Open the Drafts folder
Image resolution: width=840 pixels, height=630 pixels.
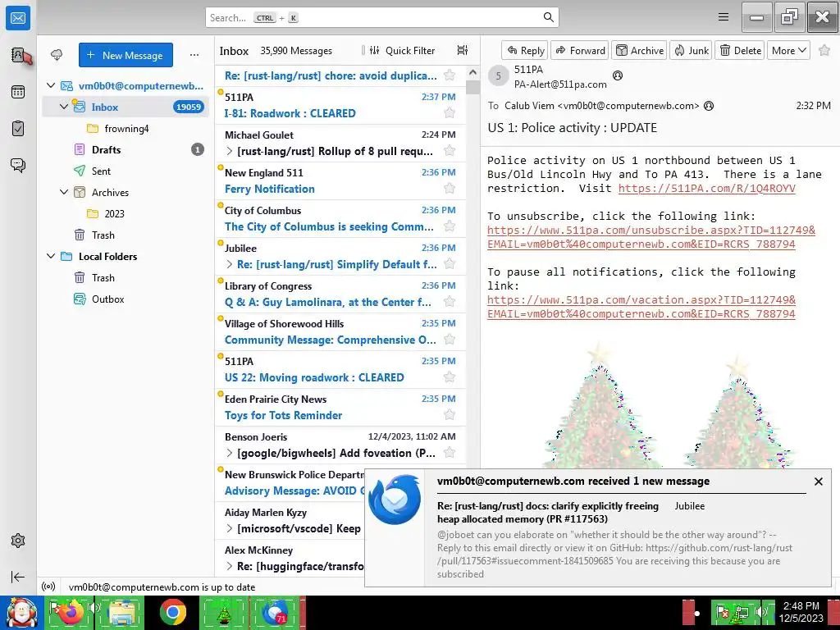point(126,149)
